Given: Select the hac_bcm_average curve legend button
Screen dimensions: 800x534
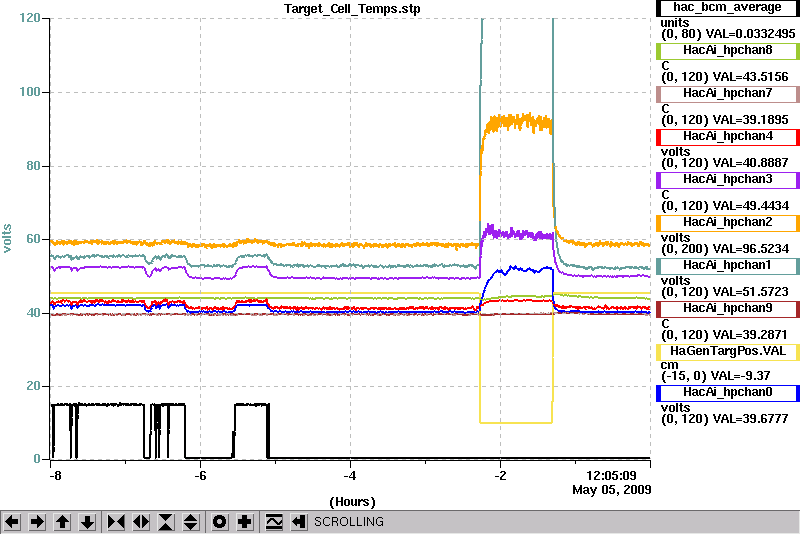Looking at the screenshot, I should click(728, 8).
